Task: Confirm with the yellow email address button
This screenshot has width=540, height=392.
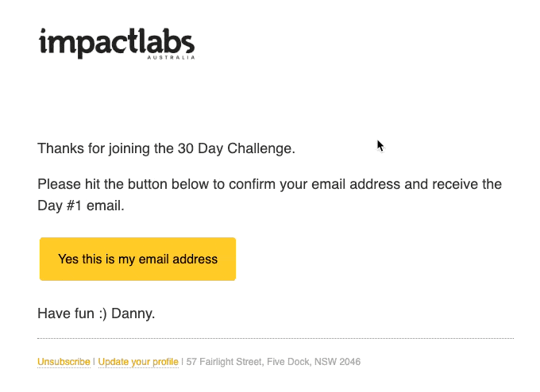Action: click(137, 259)
